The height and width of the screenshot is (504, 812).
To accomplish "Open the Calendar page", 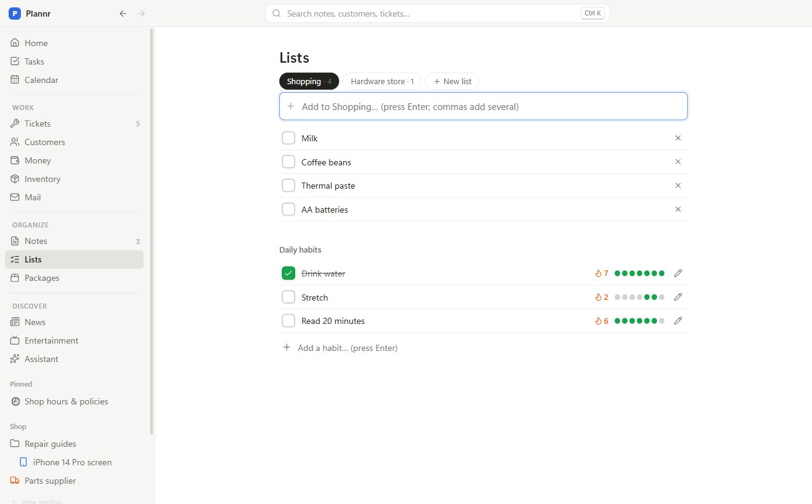I will point(74,80).
